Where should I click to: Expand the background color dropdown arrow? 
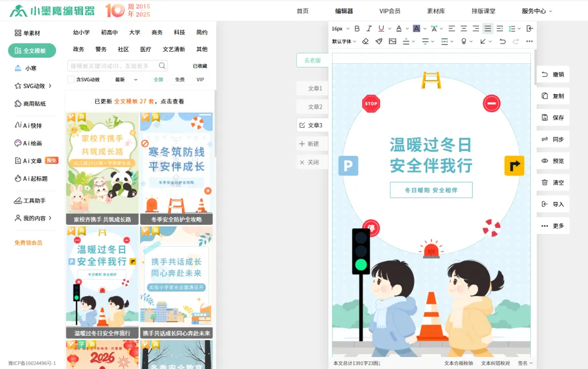(x=425, y=28)
